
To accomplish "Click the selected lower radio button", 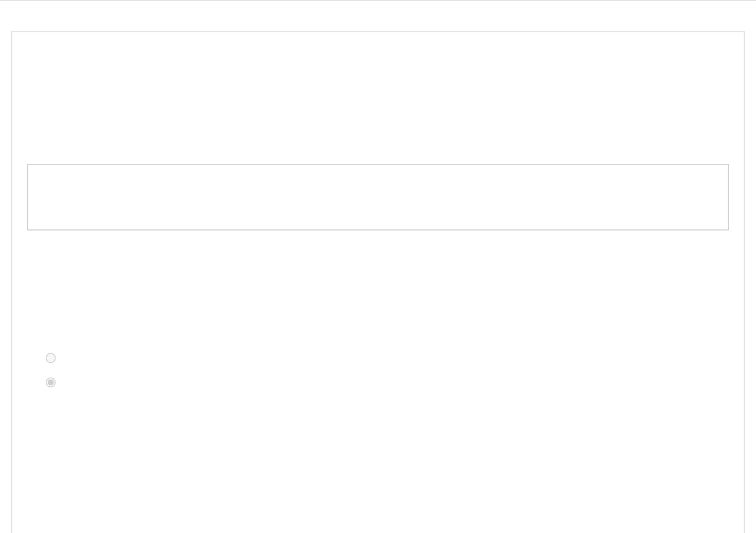I will point(50,382).
